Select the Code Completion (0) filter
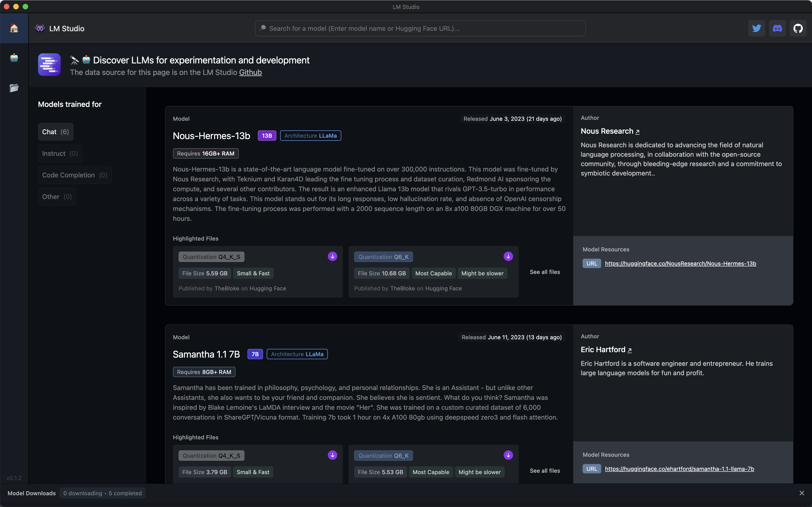The height and width of the screenshot is (507, 812). point(75,175)
